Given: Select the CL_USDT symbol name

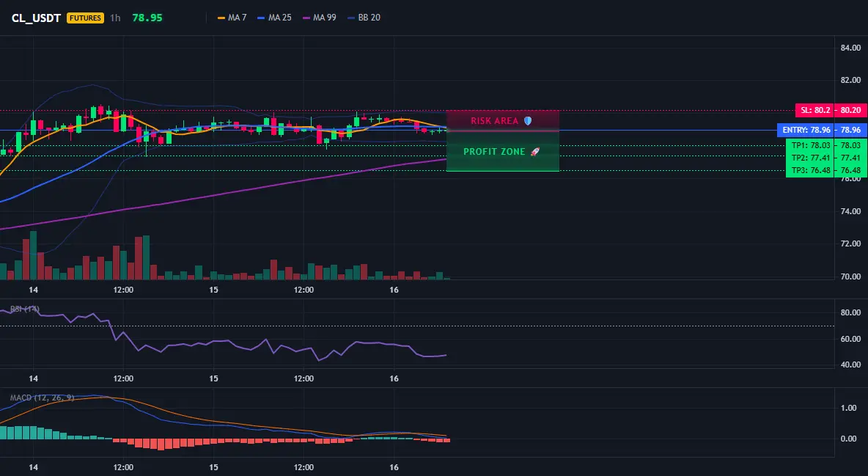Looking at the screenshot, I should 36,18.
